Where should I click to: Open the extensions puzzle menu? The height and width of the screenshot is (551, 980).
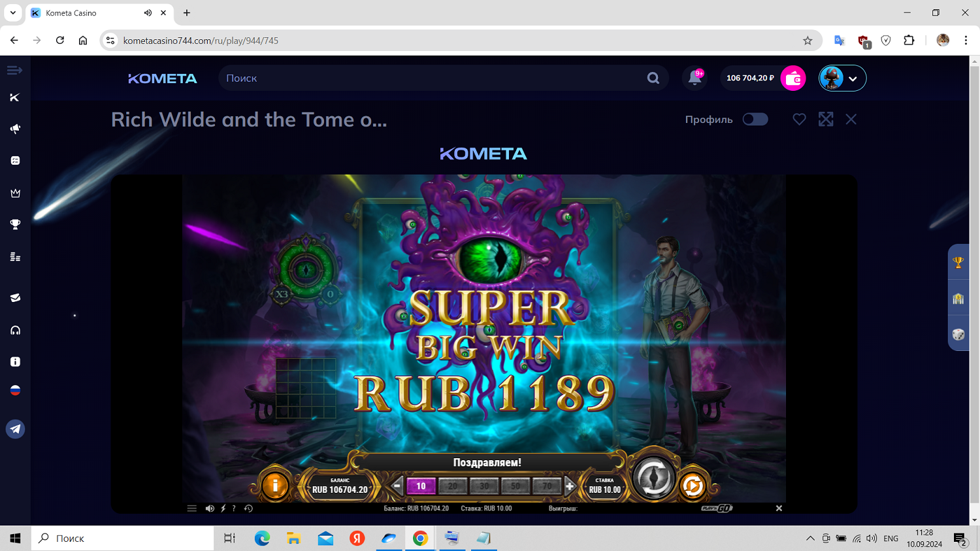point(909,41)
